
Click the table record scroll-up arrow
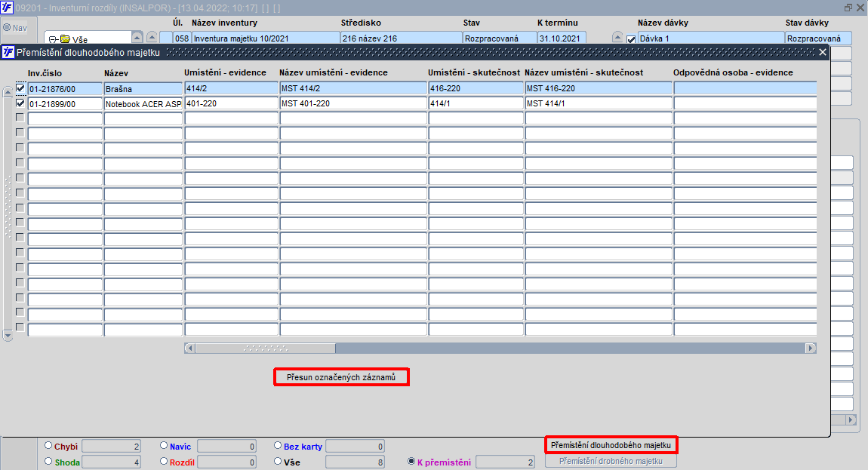8,92
